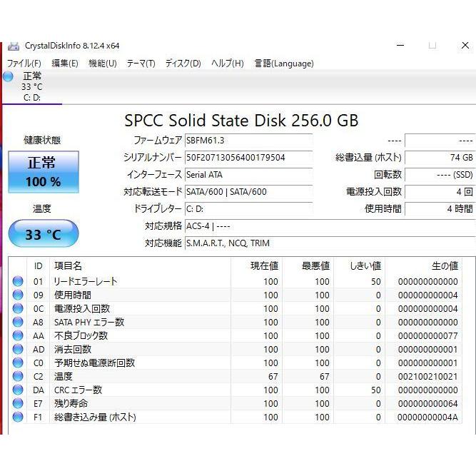
Task: Click the 生の値 column header
Action: tap(445, 266)
